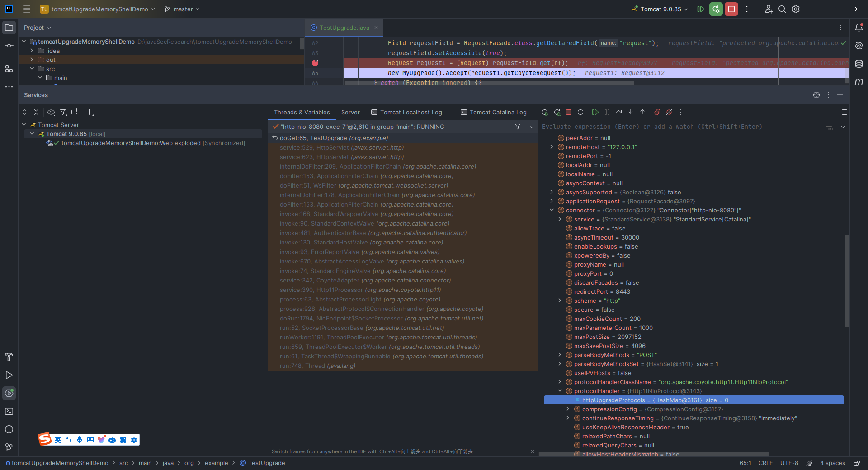Open the master branch dropdown
This screenshot has height=470, width=868.
point(182,9)
